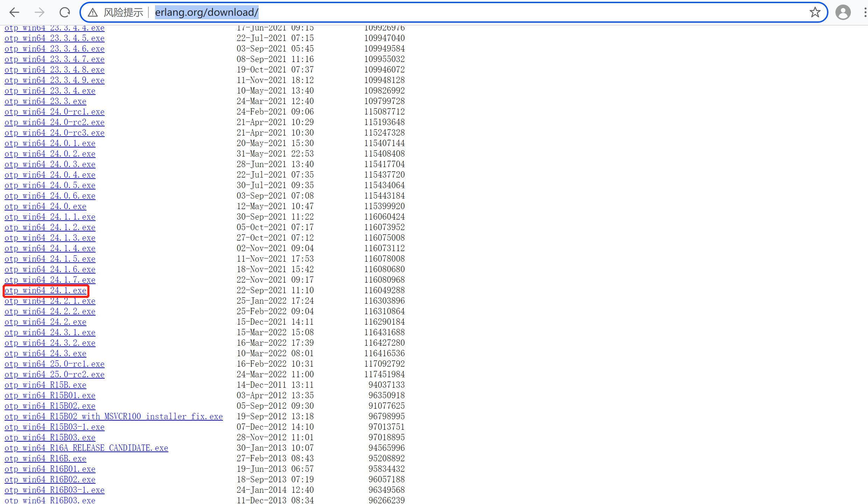Download otp_win64_25.0-rc2.exe
868x504 pixels.
pos(55,374)
